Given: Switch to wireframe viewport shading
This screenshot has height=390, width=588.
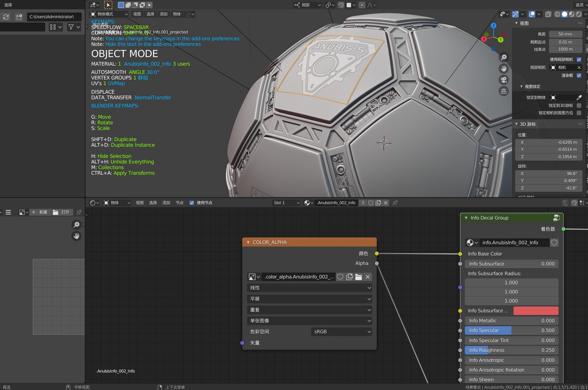Looking at the screenshot, I should pyautogui.click(x=557, y=14).
